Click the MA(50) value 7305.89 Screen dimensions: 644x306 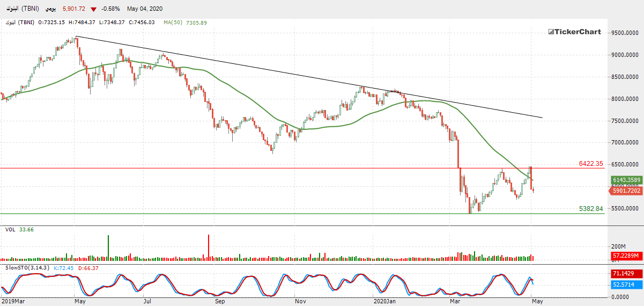point(196,22)
